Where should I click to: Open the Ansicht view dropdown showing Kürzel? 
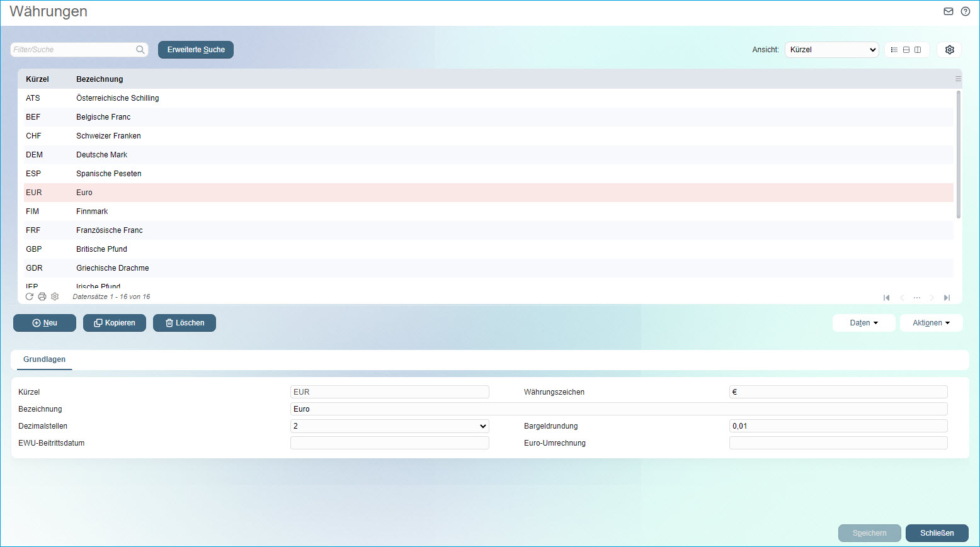pos(832,50)
